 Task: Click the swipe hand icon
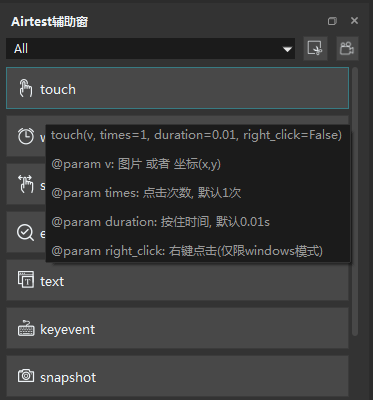coord(26,184)
